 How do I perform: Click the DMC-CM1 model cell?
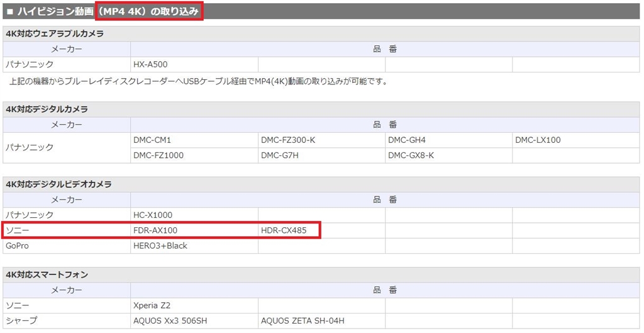[194, 140]
